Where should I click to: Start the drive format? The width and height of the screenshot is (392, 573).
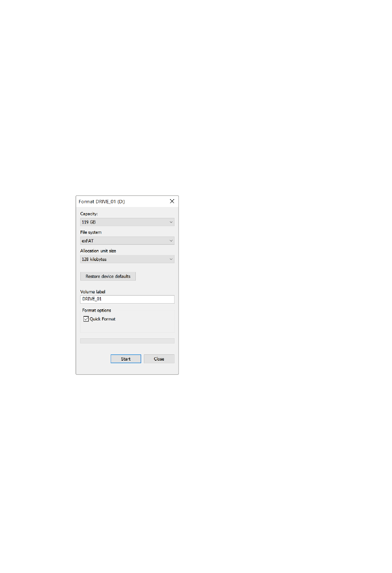[x=126, y=359]
